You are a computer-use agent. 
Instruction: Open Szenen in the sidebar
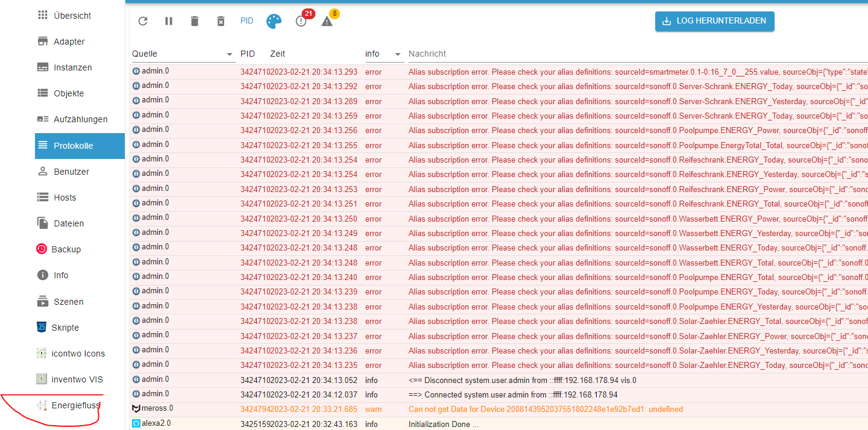[80, 302]
